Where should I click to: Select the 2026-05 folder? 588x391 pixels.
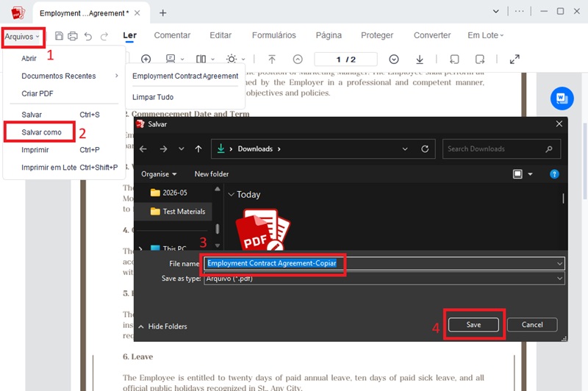pos(169,193)
